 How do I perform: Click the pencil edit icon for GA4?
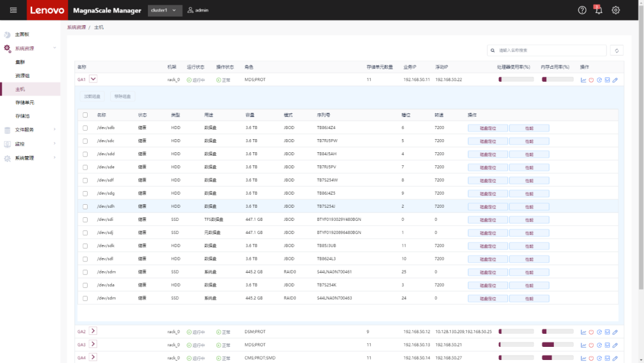click(615, 358)
